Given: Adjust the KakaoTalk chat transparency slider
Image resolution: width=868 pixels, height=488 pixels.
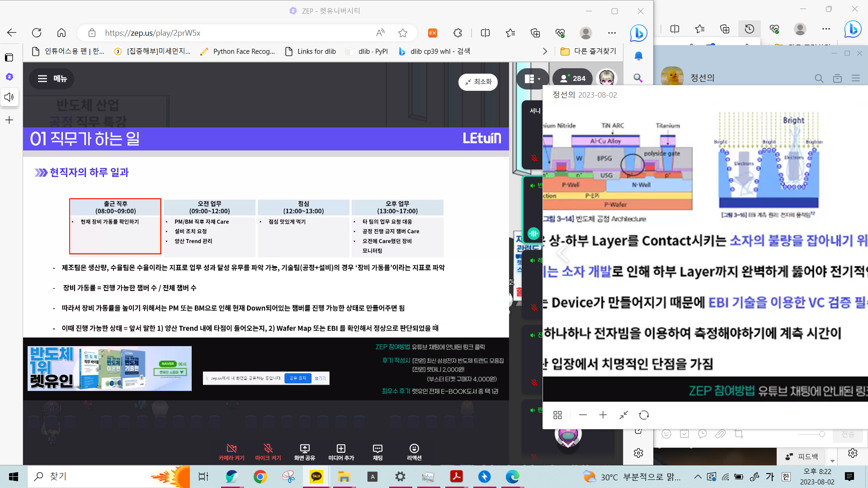Looking at the screenshot, I should click(821, 434).
